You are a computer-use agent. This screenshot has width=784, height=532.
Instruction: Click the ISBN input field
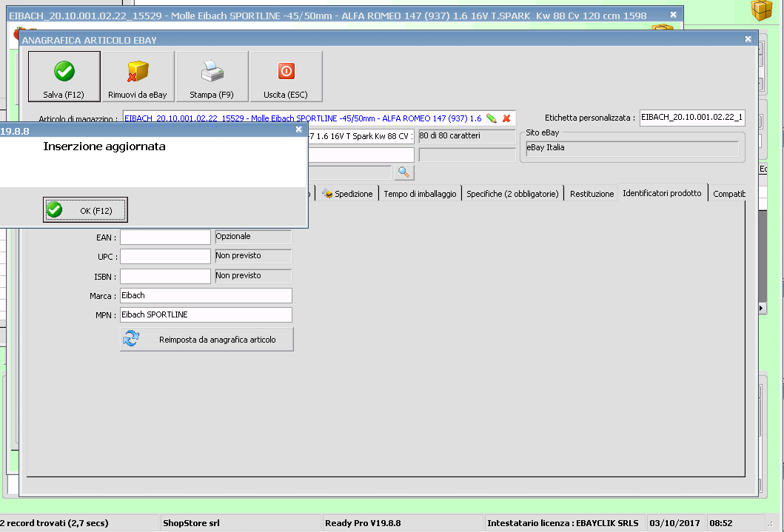pyautogui.click(x=166, y=276)
